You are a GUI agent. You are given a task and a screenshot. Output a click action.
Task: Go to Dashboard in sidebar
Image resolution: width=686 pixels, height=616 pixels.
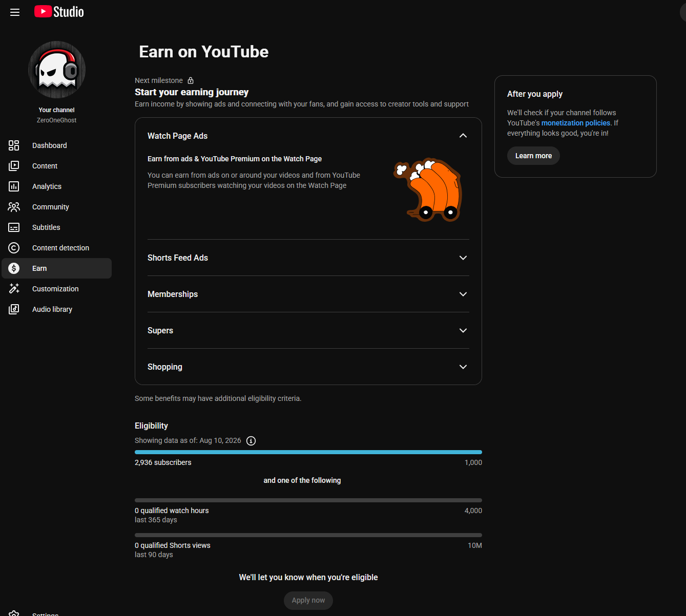pos(56,145)
